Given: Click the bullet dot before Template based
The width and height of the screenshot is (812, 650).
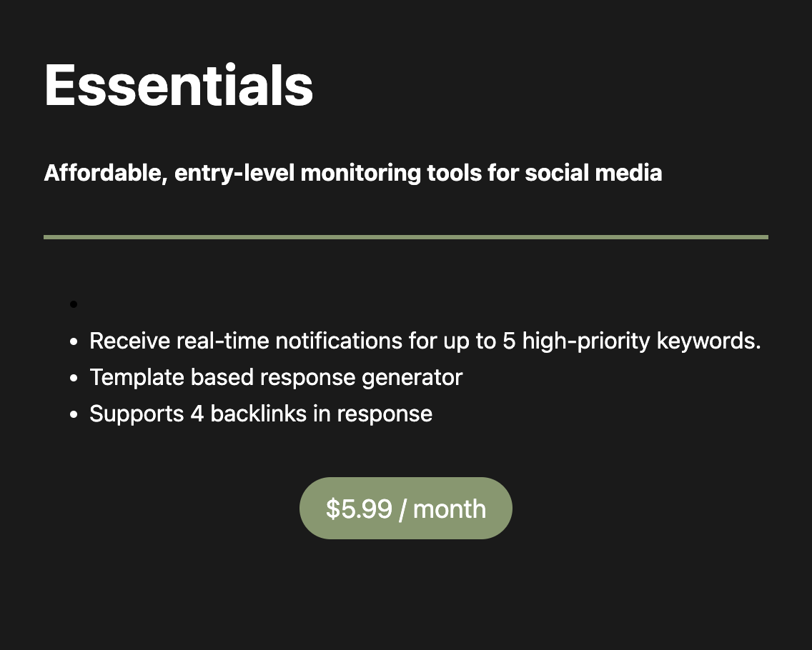Looking at the screenshot, I should [73, 379].
